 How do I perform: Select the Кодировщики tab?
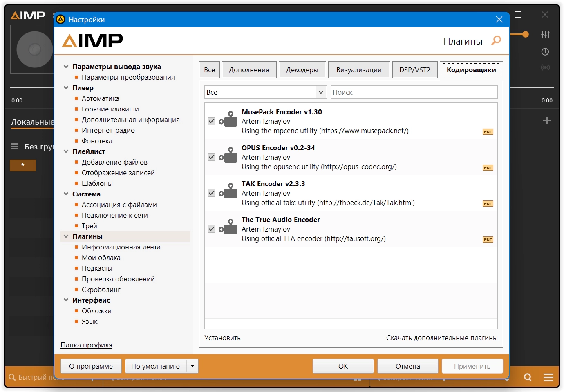click(x=471, y=70)
